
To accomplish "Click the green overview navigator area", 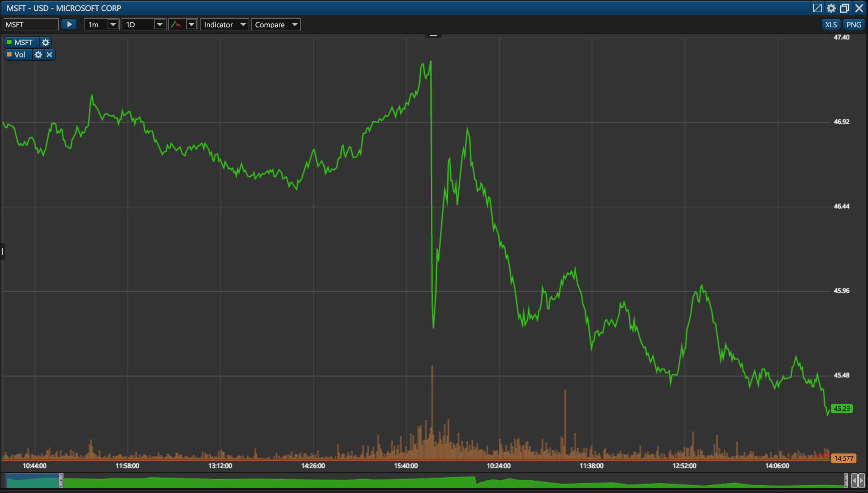I will pyautogui.click(x=453, y=482).
